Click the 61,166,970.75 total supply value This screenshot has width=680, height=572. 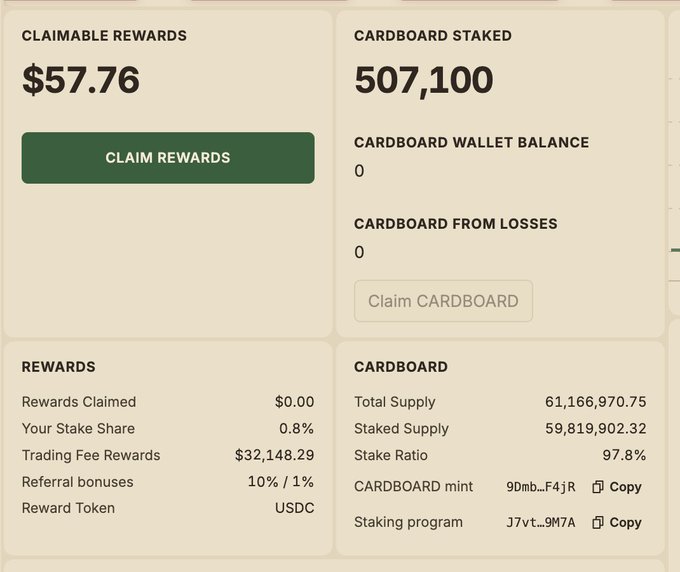point(595,402)
